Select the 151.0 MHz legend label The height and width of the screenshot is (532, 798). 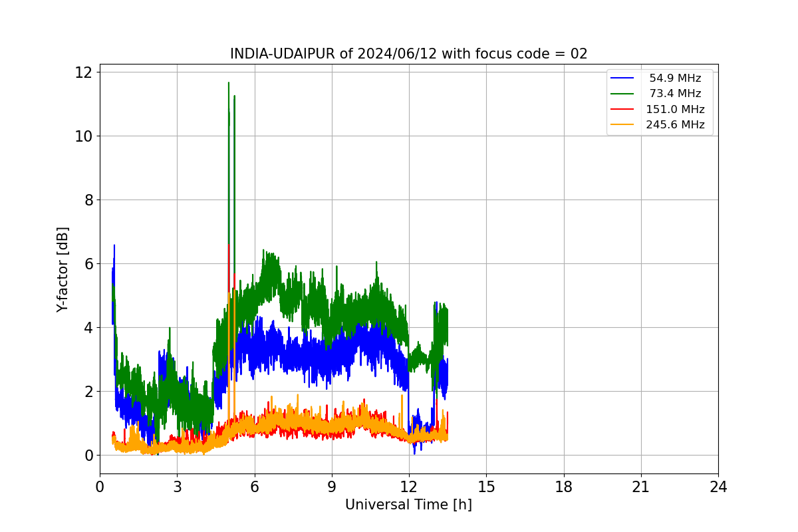pyautogui.click(x=675, y=110)
